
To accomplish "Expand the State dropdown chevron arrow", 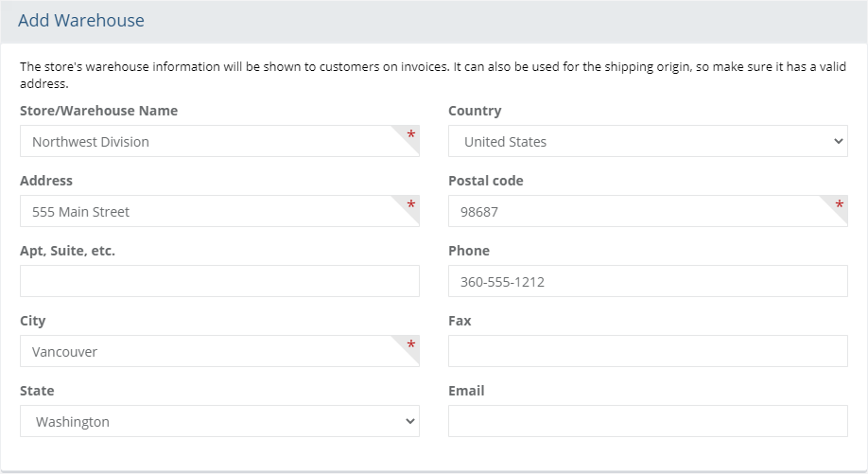I will [410, 421].
